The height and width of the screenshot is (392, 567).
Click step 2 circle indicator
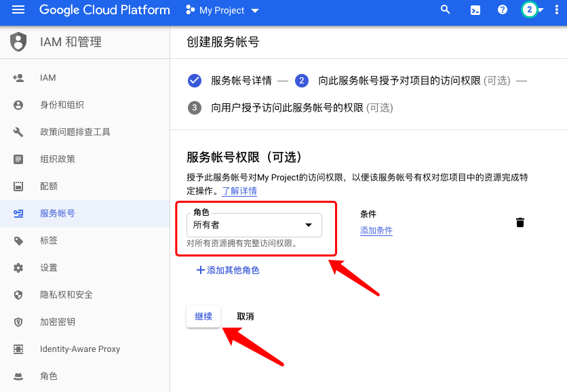[x=302, y=81]
